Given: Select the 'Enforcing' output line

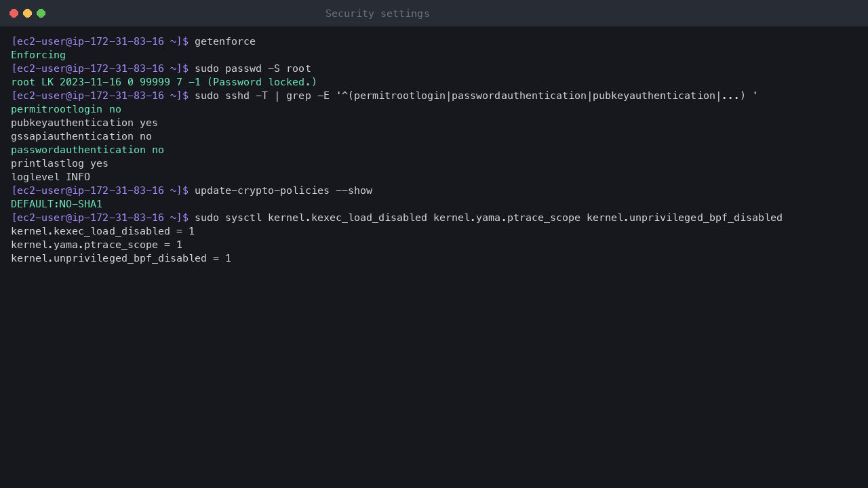Looking at the screenshot, I should pos(38,55).
